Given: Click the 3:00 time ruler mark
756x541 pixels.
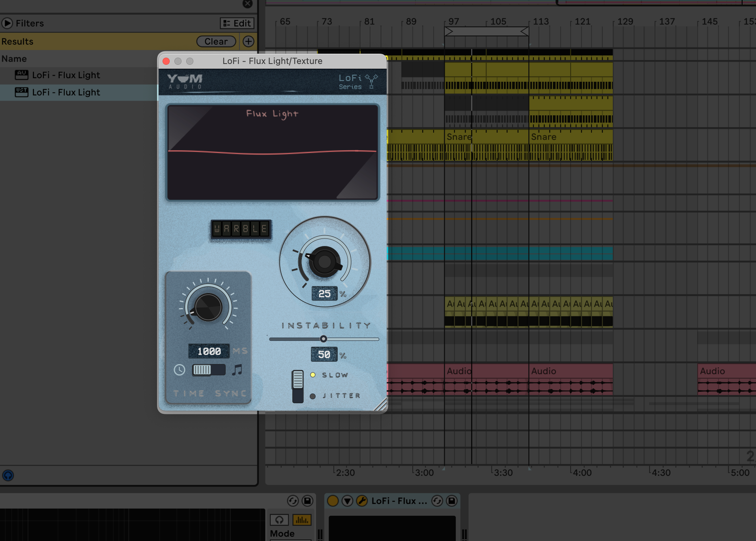Looking at the screenshot, I should pos(424,473).
